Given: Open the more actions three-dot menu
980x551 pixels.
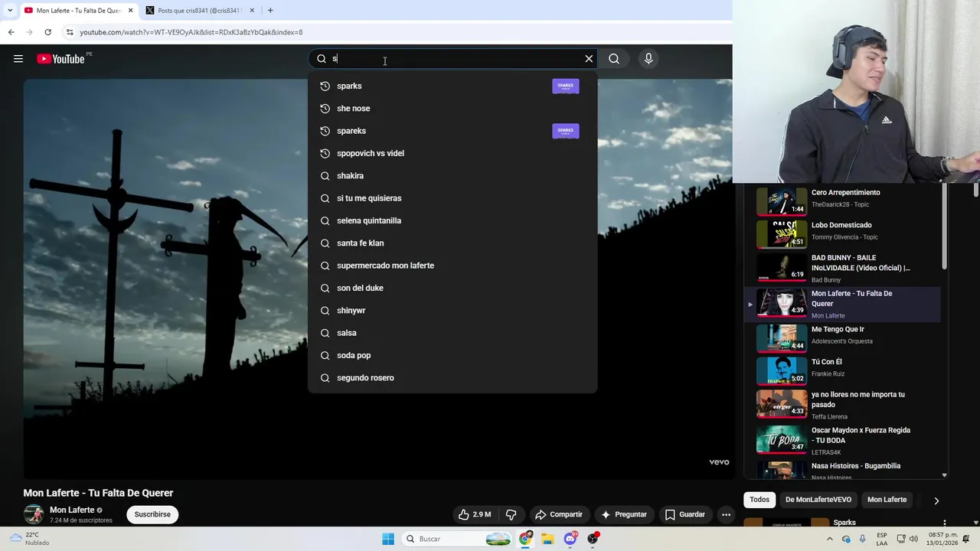Looking at the screenshot, I should click(727, 515).
